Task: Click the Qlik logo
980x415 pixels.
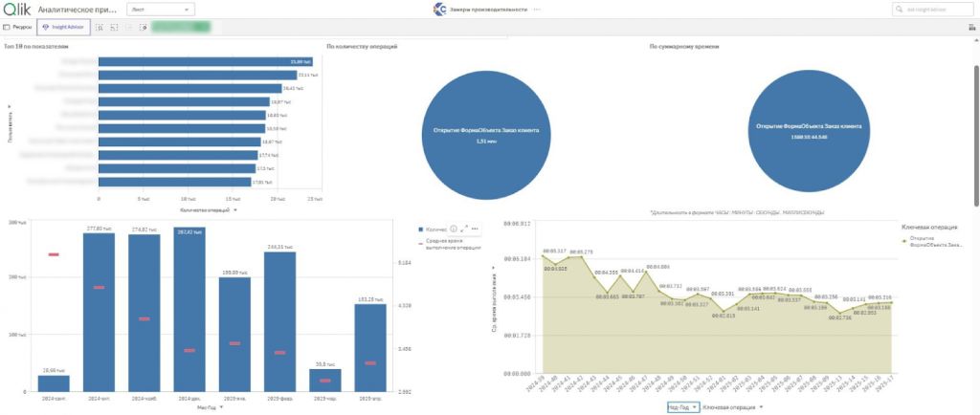Action: coord(17,9)
